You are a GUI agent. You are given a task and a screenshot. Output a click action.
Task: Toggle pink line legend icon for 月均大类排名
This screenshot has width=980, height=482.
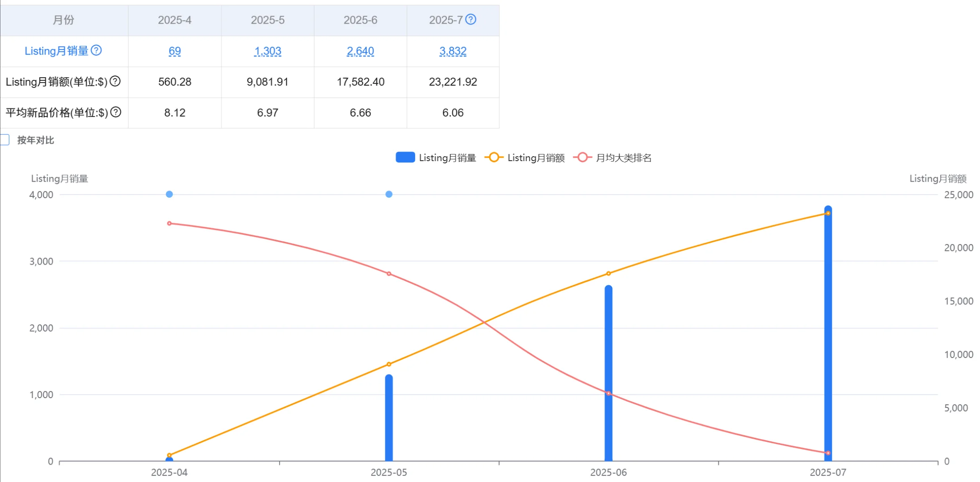(582, 157)
